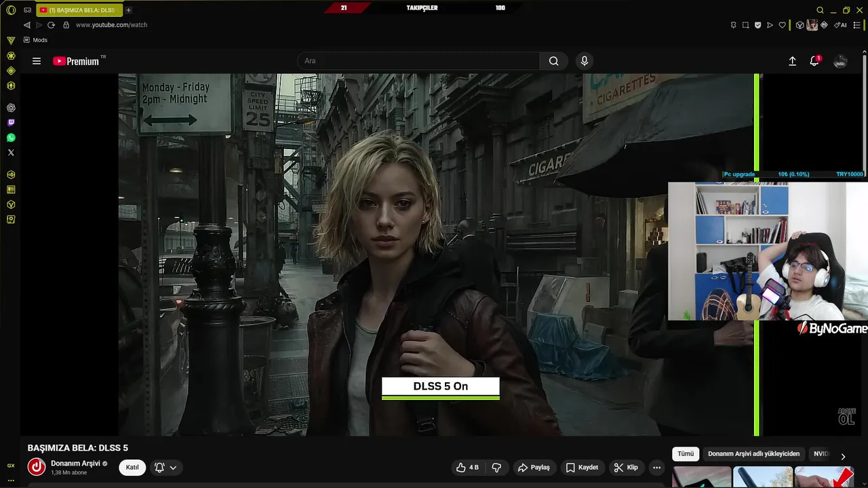Open the Twitch sidebar icon
The width and height of the screenshot is (868, 488).
11,123
